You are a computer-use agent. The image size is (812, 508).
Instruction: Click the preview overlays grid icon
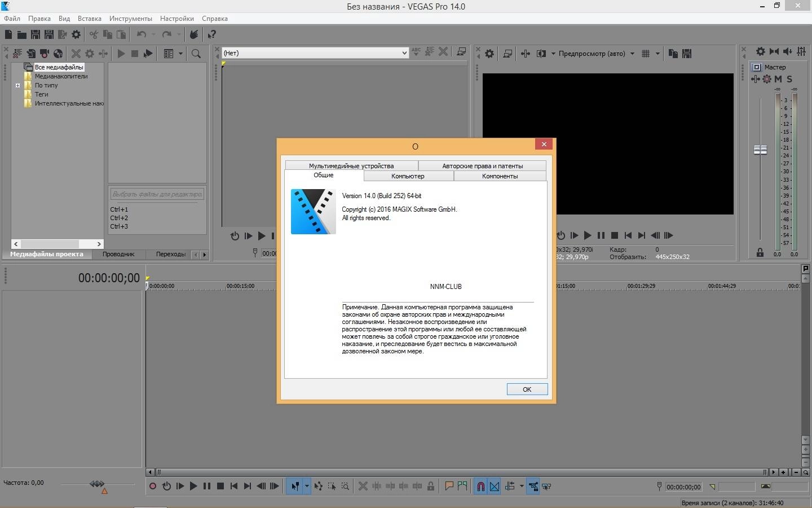pos(646,54)
